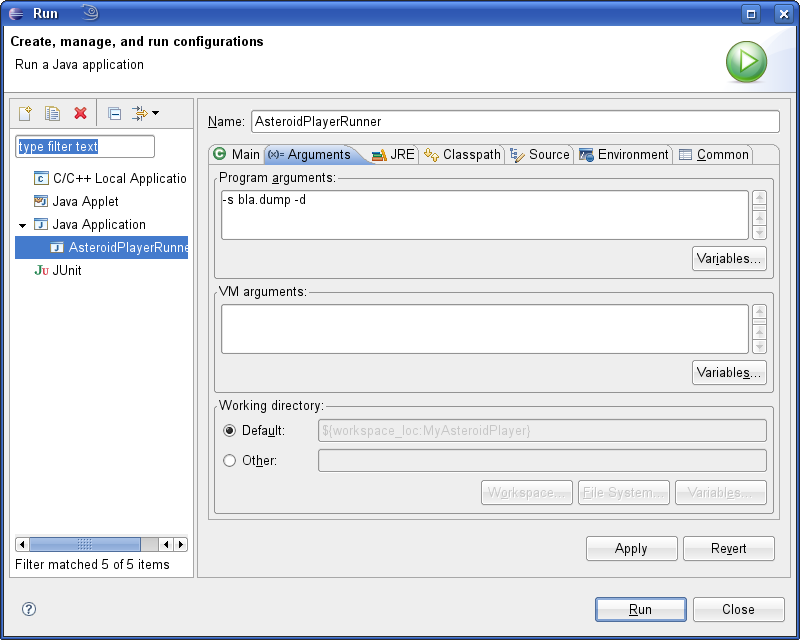Duplicate the selected launch configuration
Image resolution: width=800 pixels, height=640 pixels.
pyautogui.click(x=51, y=114)
